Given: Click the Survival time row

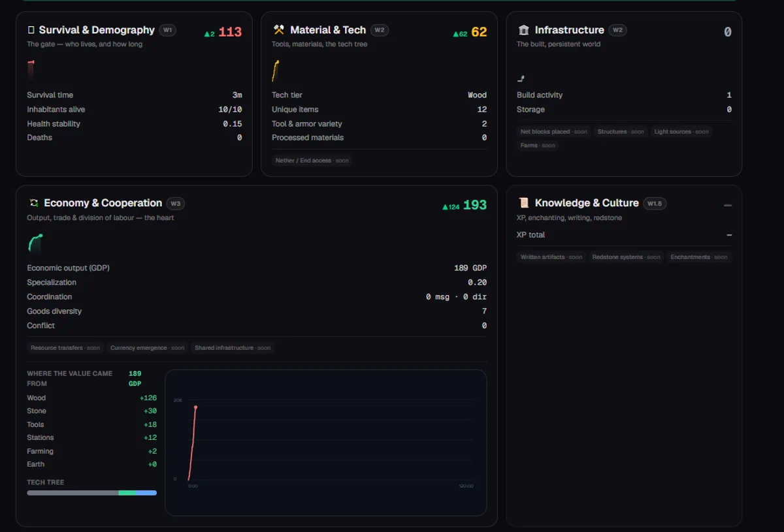Looking at the screenshot, I should tap(135, 95).
